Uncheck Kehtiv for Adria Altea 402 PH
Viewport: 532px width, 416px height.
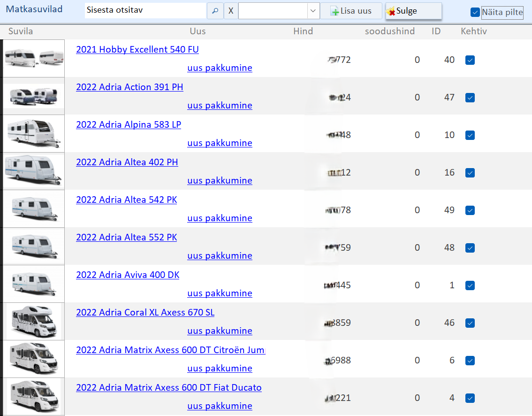tap(470, 173)
